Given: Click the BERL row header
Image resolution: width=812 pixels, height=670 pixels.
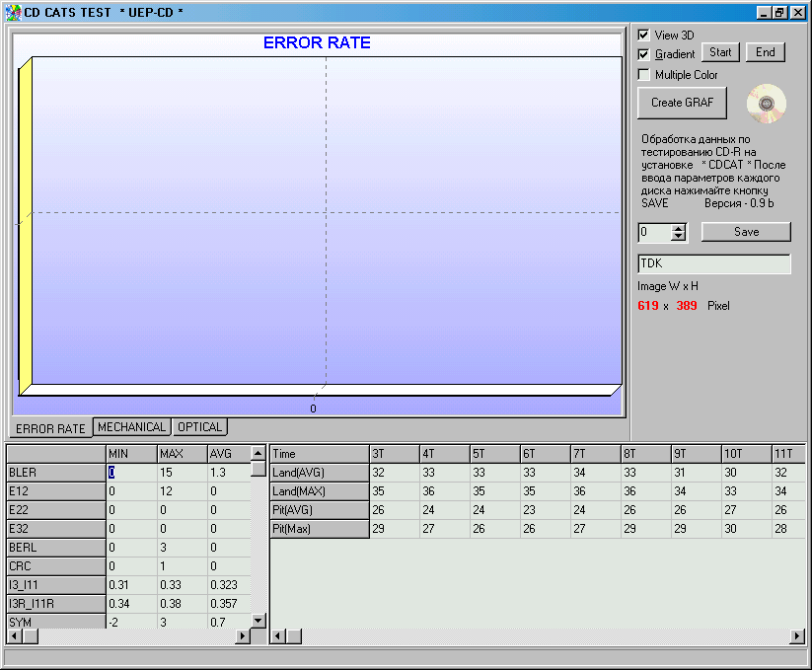Looking at the screenshot, I should 56,548.
